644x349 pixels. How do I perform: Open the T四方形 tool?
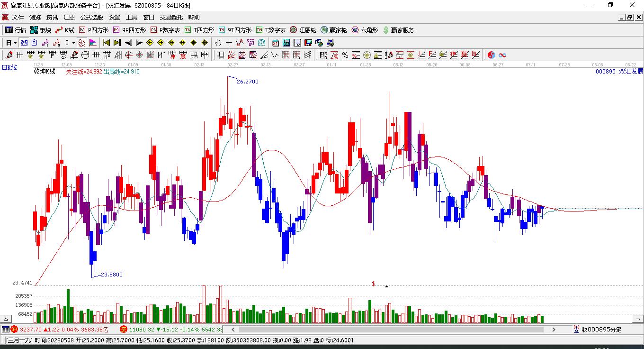(x=199, y=30)
